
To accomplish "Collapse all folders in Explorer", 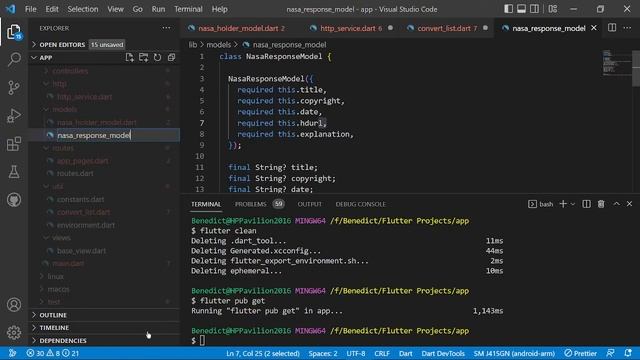I will point(171,58).
